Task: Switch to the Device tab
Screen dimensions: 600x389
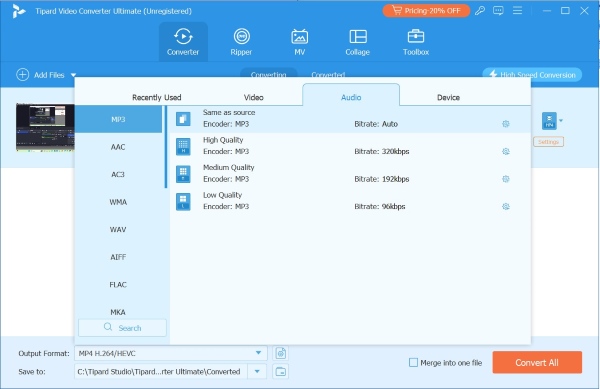Action: [448, 98]
